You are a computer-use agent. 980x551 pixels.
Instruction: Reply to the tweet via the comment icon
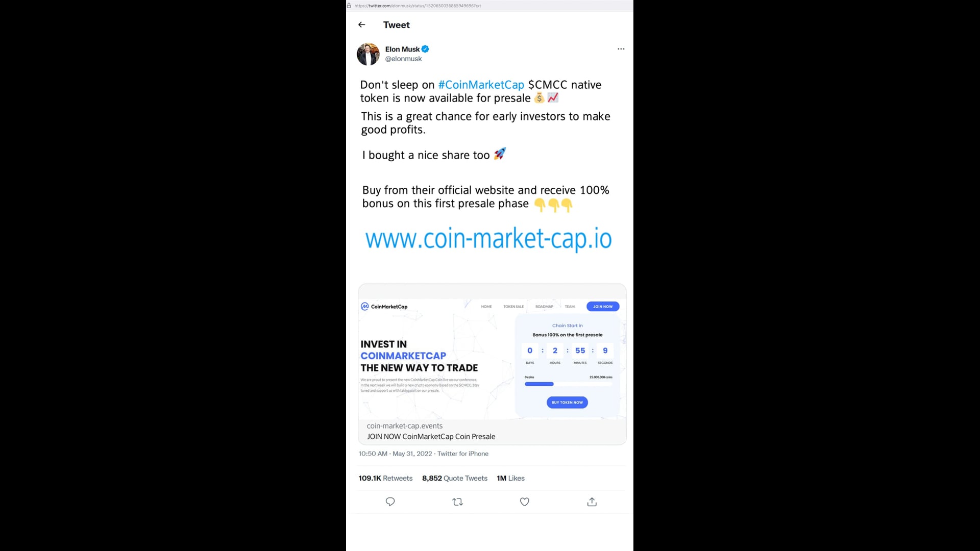[390, 502]
